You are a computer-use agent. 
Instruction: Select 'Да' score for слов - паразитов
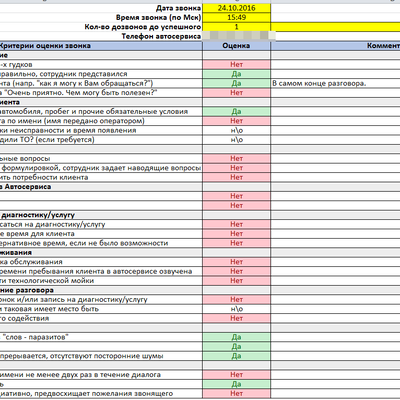(236, 337)
